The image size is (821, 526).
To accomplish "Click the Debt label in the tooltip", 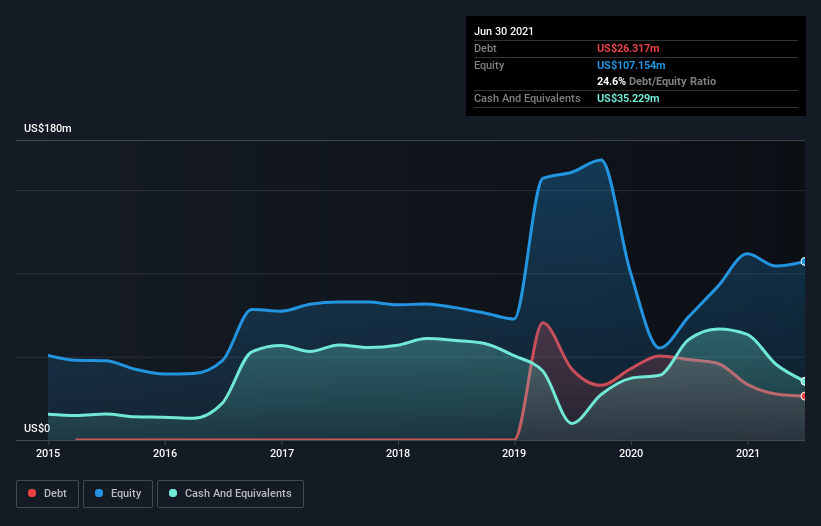I will 485,48.
